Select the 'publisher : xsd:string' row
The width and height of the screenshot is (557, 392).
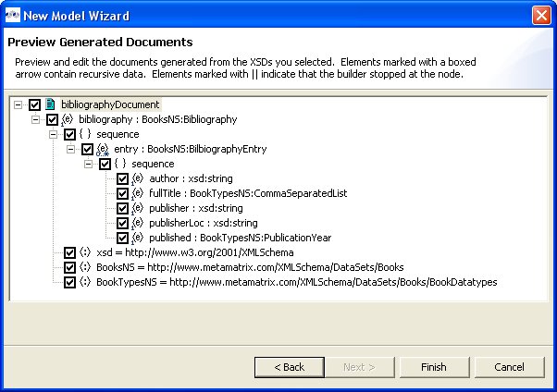196,208
